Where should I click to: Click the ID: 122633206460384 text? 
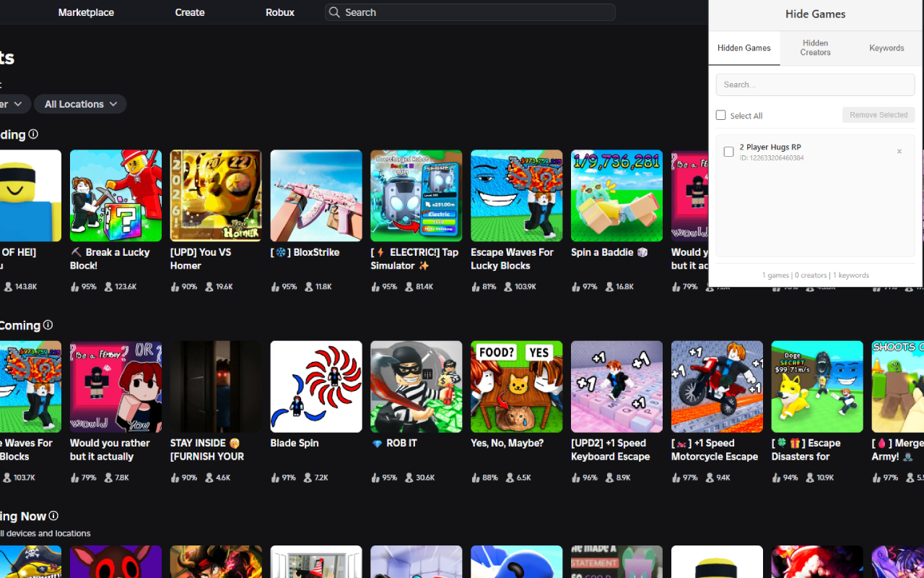tap(772, 158)
